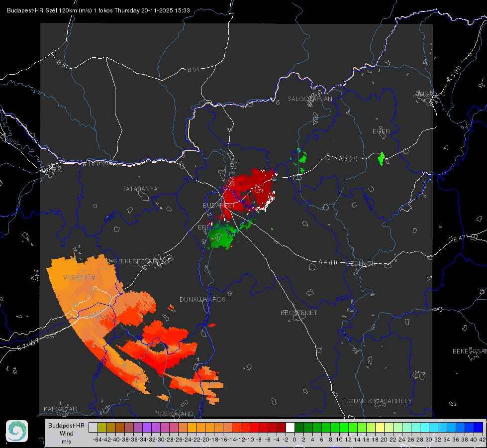Click the HODMEZOVASARHELY city label
The width and height of the screenshot is (487, 448).
pyautogui.click(x=378, y=401)
